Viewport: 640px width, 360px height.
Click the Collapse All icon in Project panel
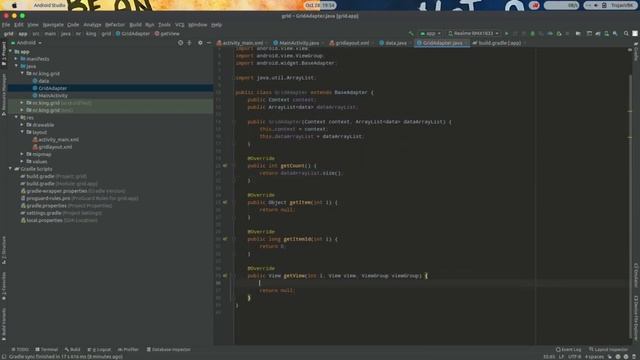tap(189, 42)
